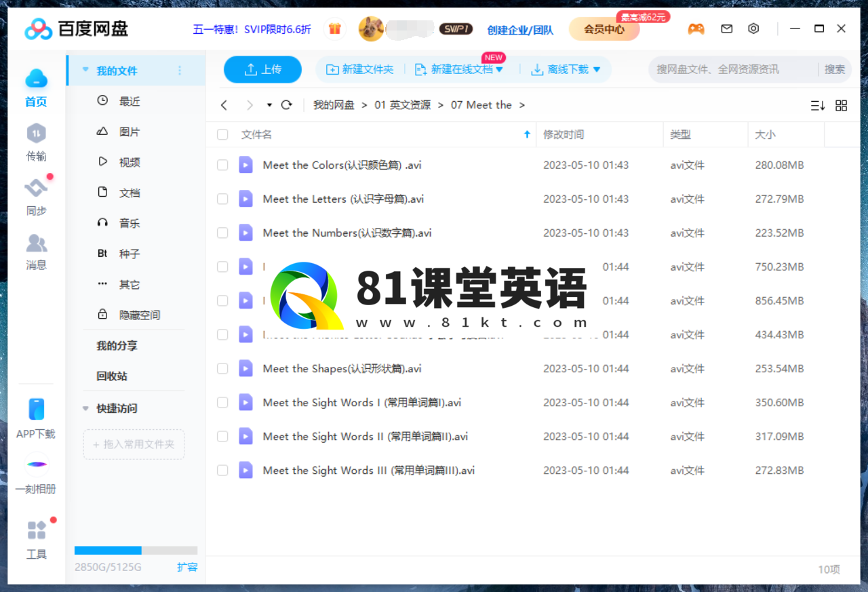The width and height of the screenshot is (868, 592).
Task: Click the video icon of Meet the Shapes
Action: tap(245, 368)
